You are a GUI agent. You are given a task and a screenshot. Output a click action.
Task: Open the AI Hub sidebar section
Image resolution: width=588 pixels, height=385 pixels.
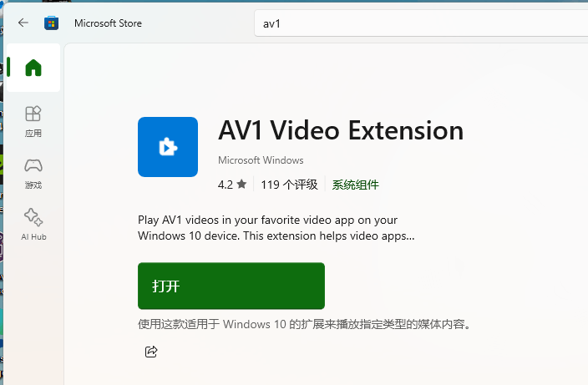pos(33,225)
